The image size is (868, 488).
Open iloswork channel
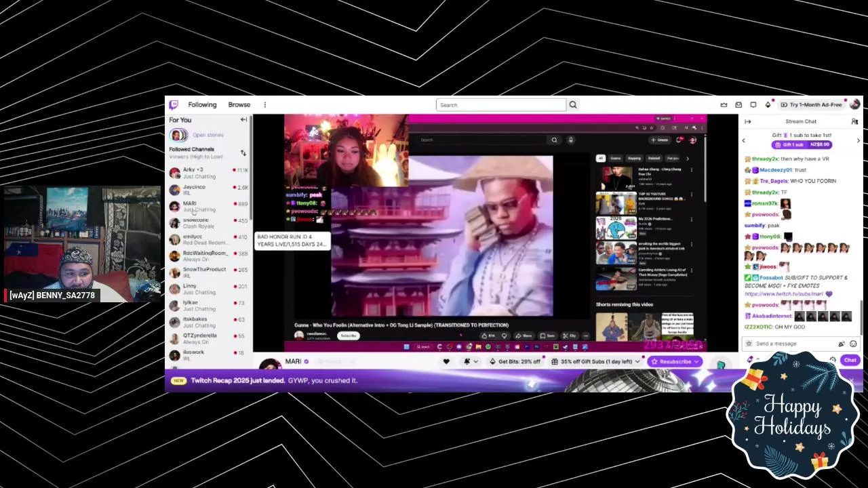coord(209,354)
